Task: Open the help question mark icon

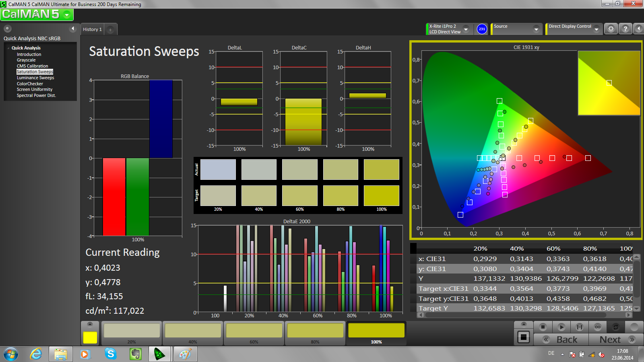Action: (625, 29)
